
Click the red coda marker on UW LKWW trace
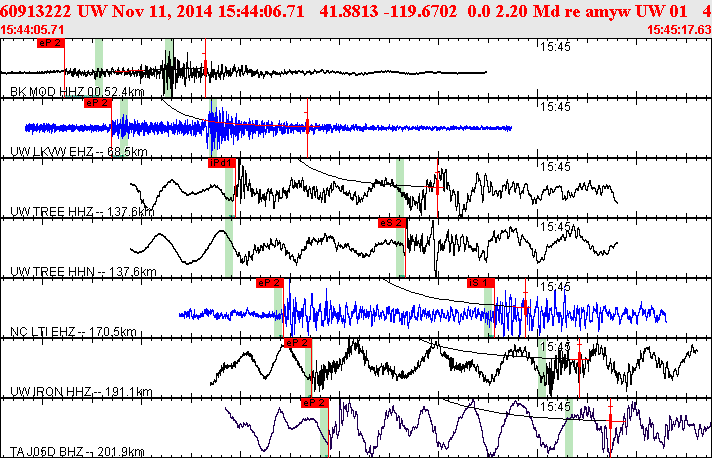[x=307, y=128]
